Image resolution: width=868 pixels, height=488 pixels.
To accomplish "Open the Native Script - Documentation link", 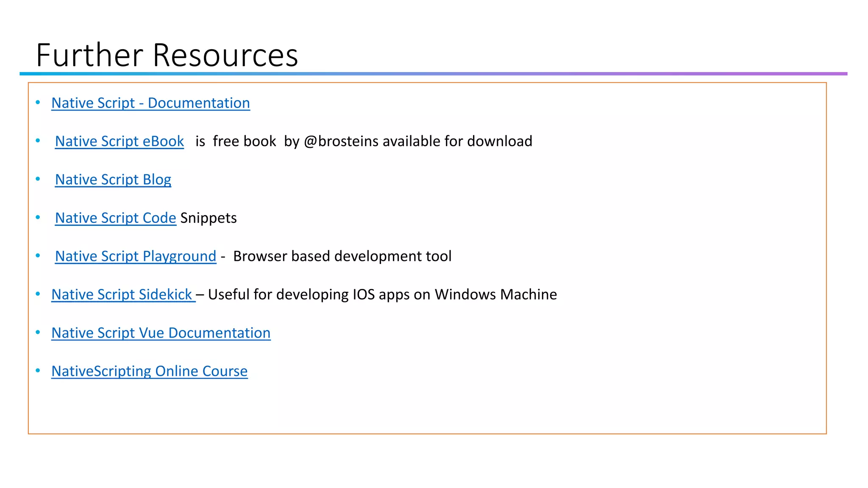I will 150,103.
